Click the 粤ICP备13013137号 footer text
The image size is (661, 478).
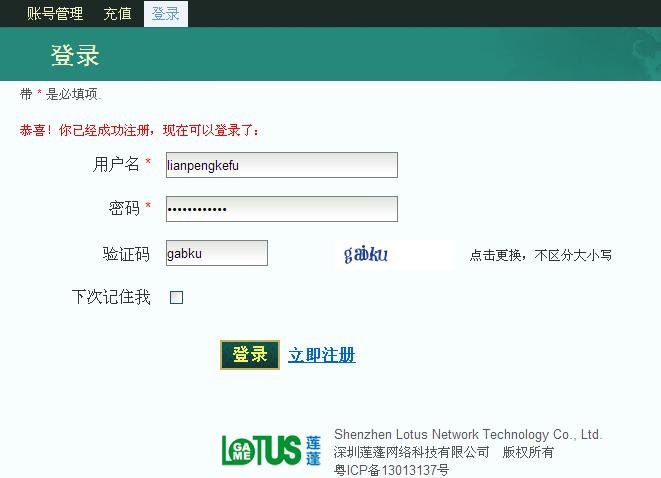(391, 469)
